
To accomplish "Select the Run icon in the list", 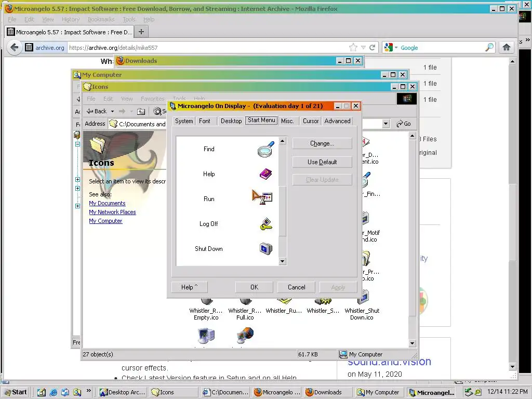I will click(262, 197).
